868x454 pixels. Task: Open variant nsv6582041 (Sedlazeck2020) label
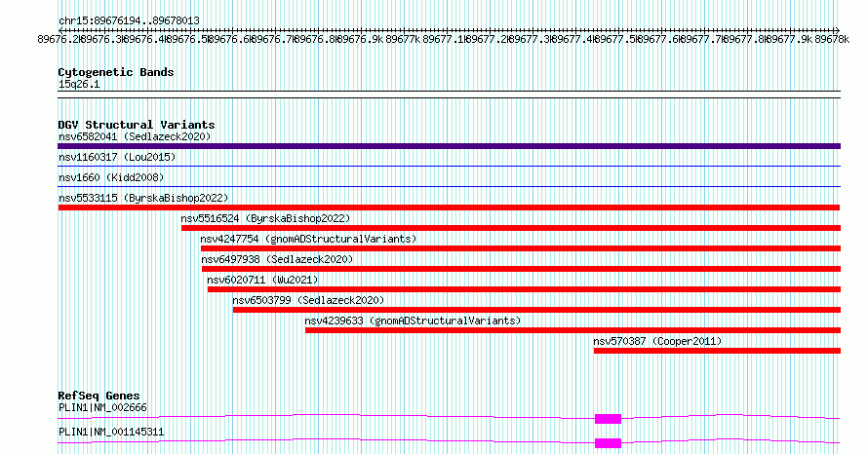tap(135, 136)
